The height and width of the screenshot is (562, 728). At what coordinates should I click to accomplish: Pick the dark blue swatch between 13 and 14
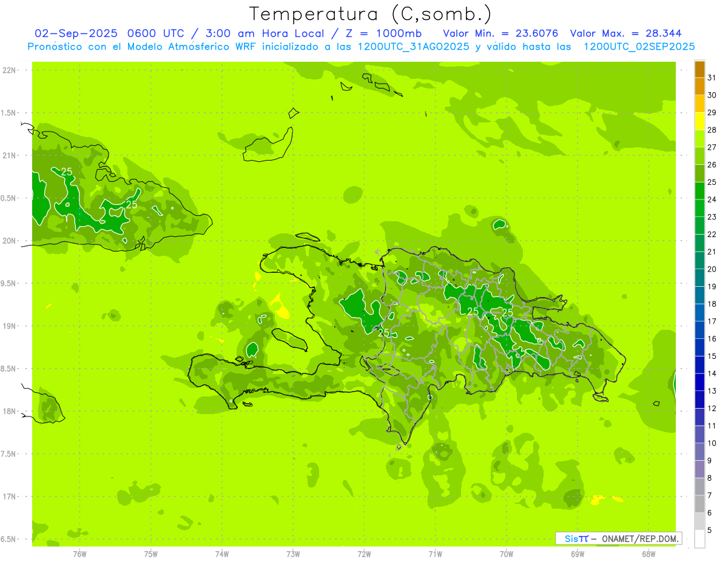point(699,383)
